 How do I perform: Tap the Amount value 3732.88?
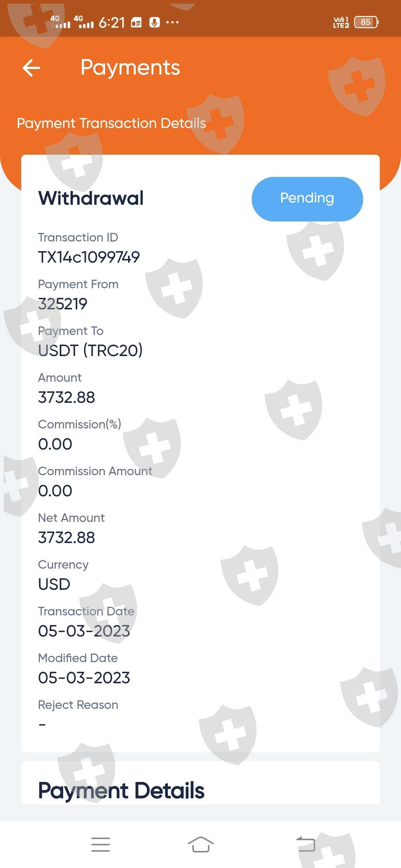[x=66, y=397]
